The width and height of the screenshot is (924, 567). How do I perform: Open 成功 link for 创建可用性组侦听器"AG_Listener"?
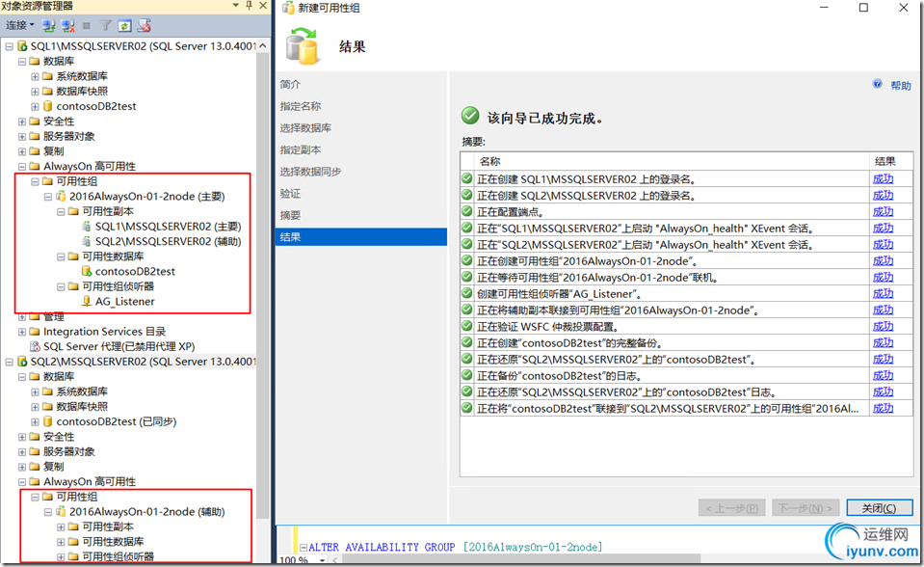[x=883, y=293]
